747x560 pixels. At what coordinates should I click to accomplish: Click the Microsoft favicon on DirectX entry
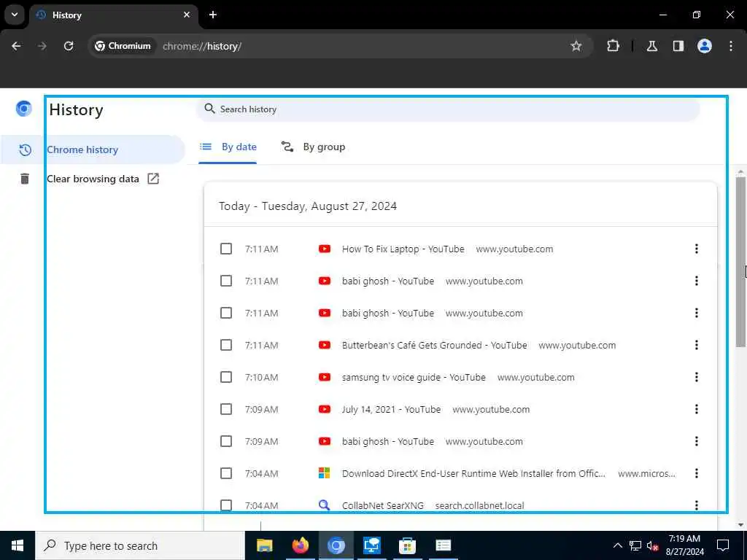tap(325, 473)
